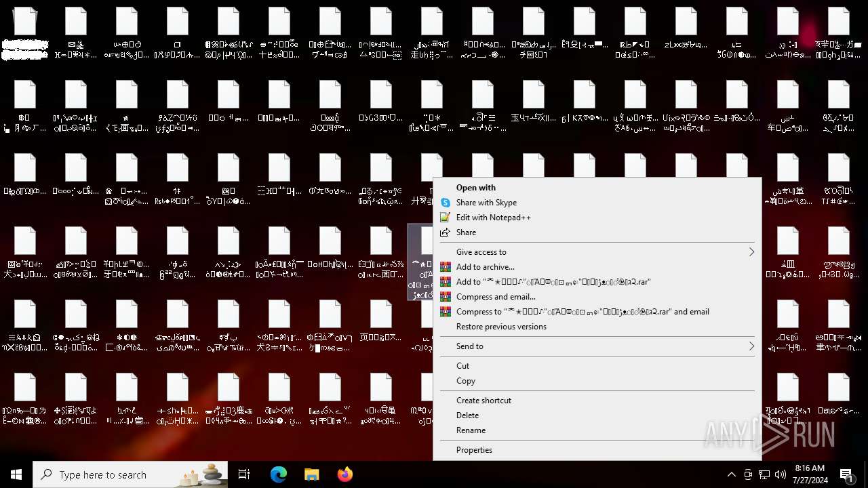Screen dimensions: 868x488
Task: Click WinRAR icon beside Compress and email...
Action: 446,297
